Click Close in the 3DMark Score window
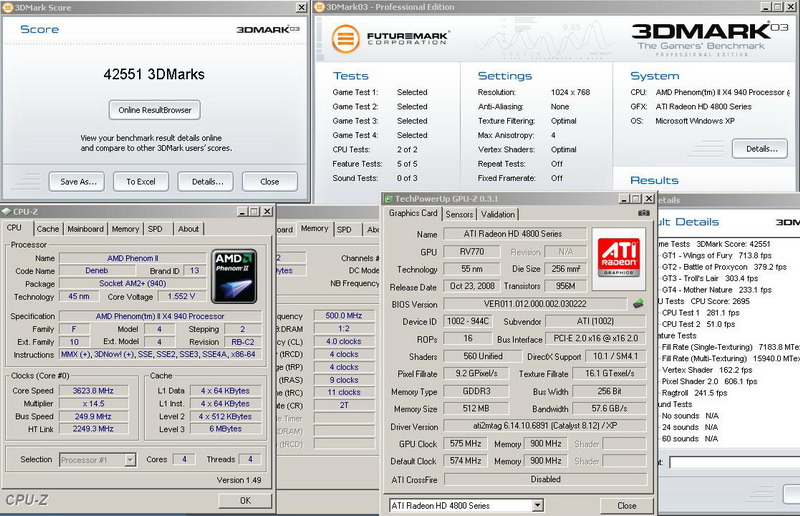This screenshot has height=516, width=800. coord(269,182)
